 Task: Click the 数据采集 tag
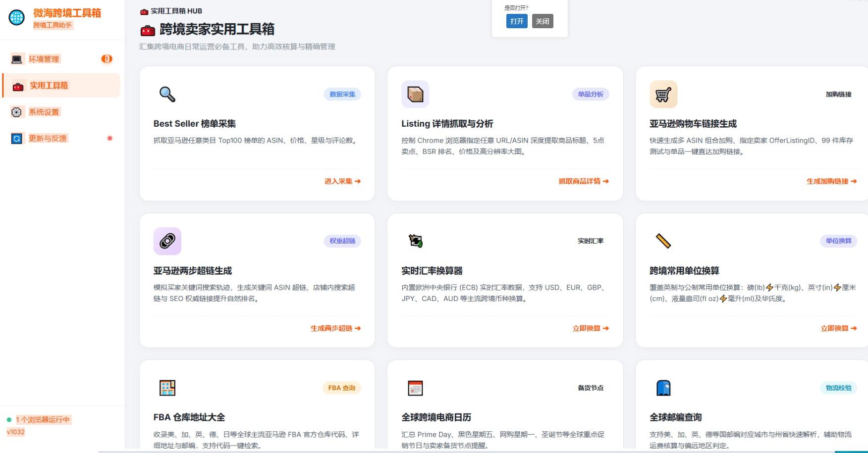click(x=342, y=94)
